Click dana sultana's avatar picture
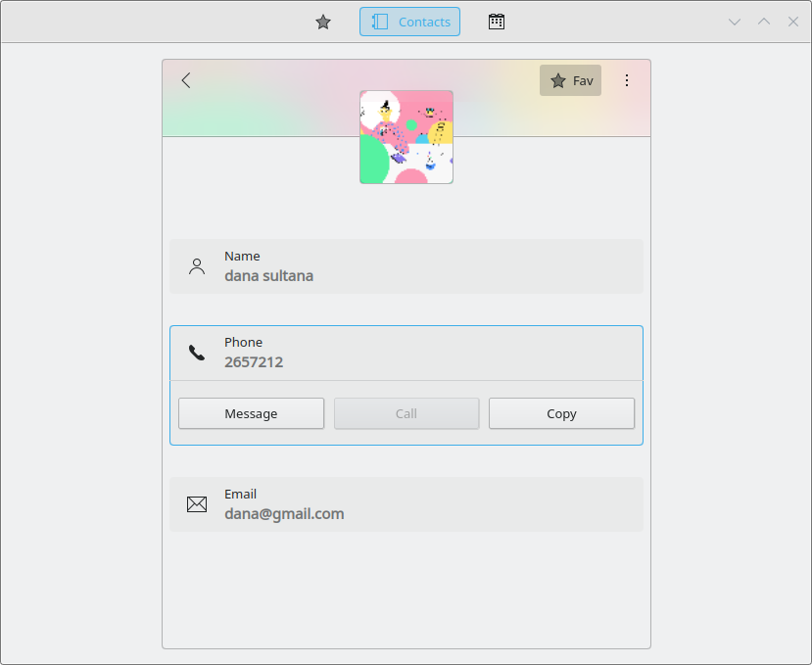 [406, 137]
